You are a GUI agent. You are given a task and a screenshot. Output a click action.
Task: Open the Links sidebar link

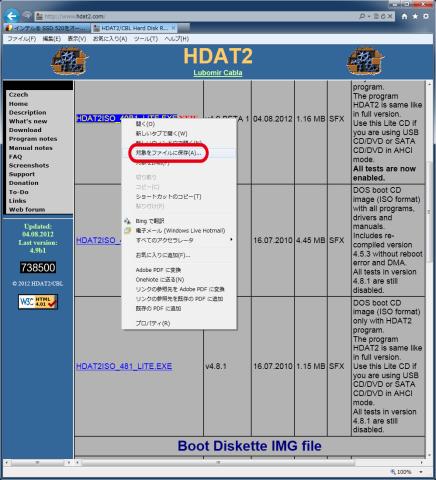17,201
